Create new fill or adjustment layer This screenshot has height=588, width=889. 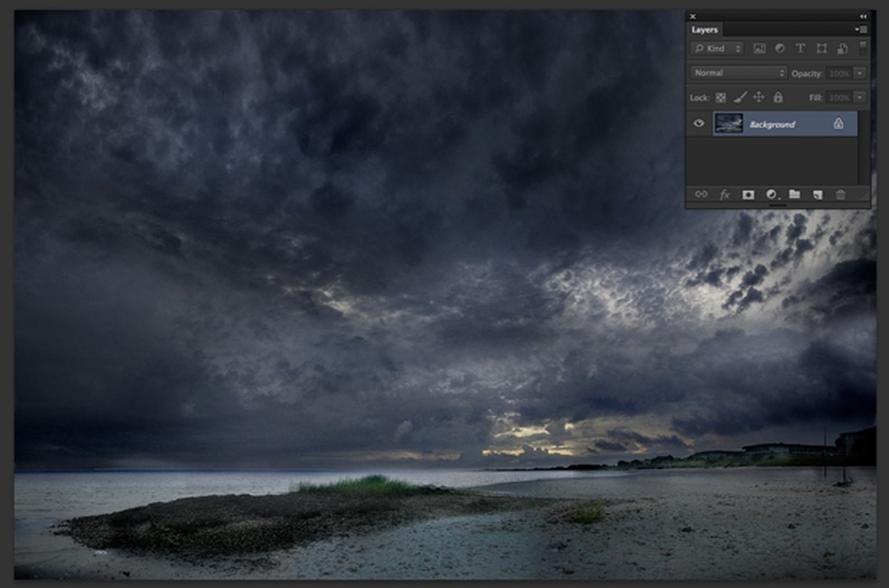(x=772, y=194)
